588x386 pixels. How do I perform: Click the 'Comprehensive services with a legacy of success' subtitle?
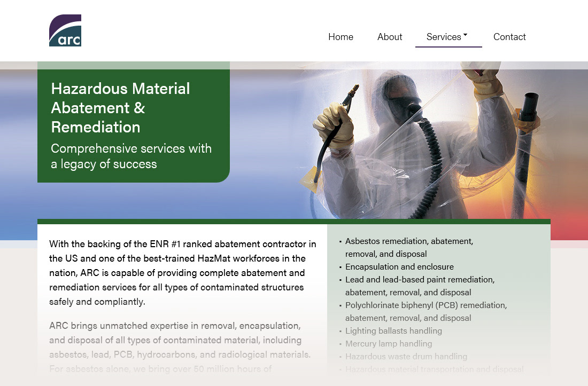(x=131, y=156)
